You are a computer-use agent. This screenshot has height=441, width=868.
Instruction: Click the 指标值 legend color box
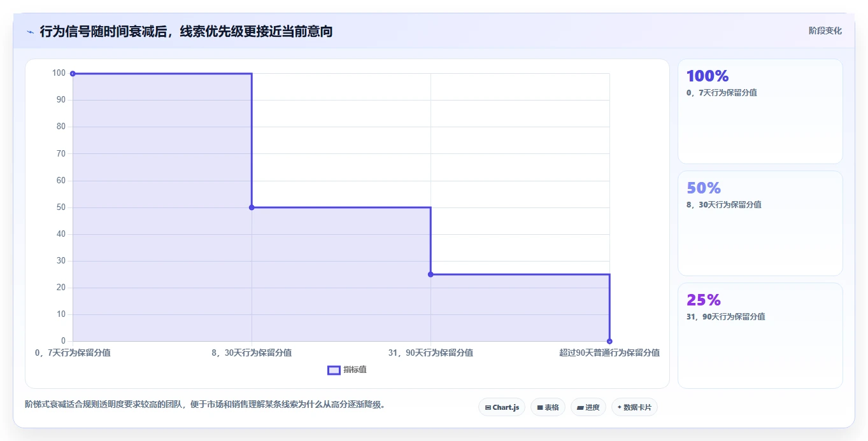pos(334,370)
